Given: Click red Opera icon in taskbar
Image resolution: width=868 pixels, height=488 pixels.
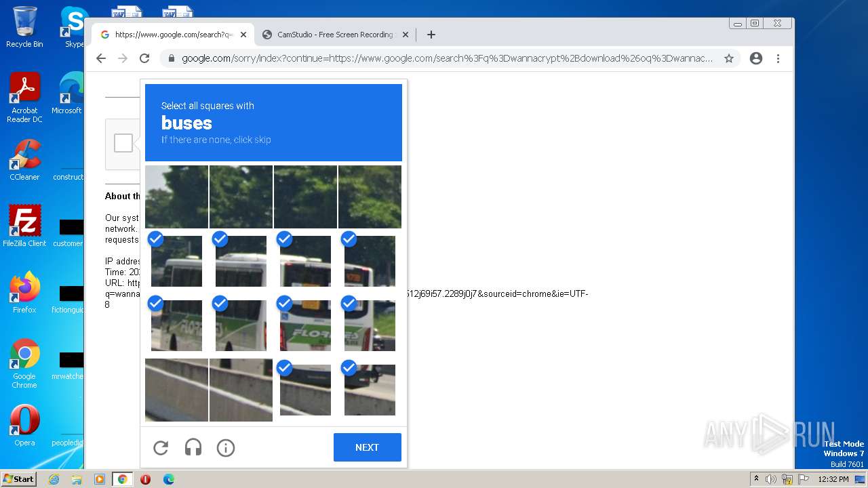Looking at the screenshot, I should tap(145, 479).
